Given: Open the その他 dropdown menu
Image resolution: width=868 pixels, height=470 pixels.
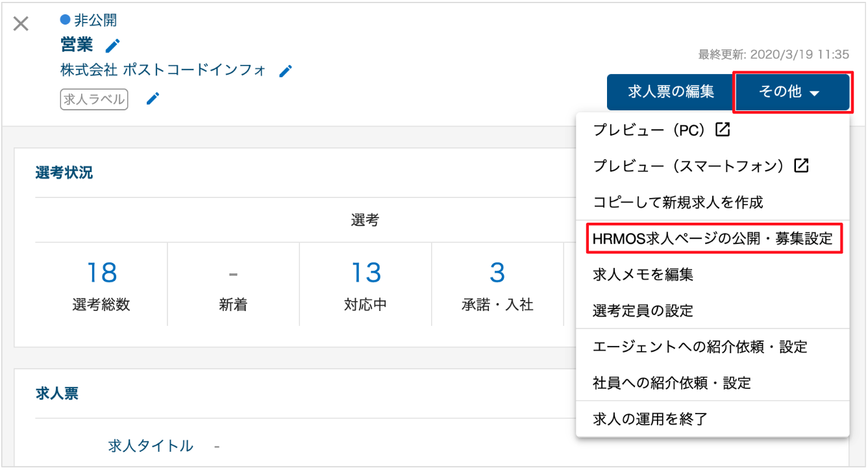Looking at the screenshot, I should coord(791,92).
